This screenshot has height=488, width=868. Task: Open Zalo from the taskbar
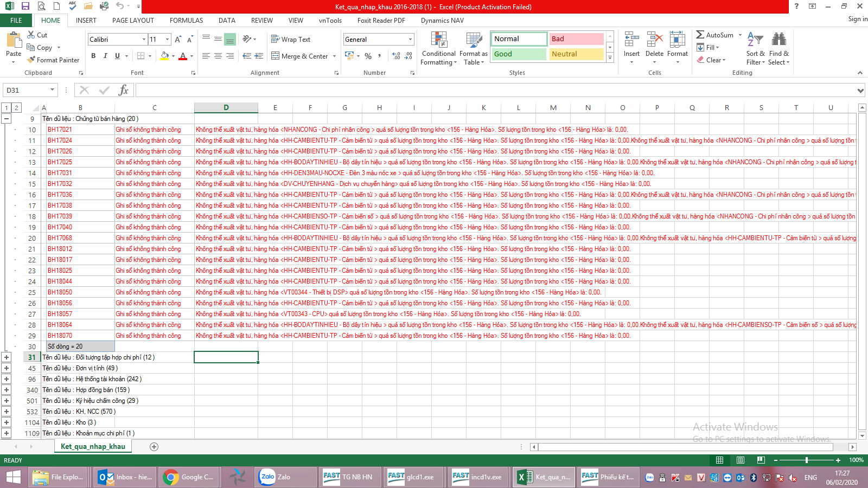(x=276, y=477)
